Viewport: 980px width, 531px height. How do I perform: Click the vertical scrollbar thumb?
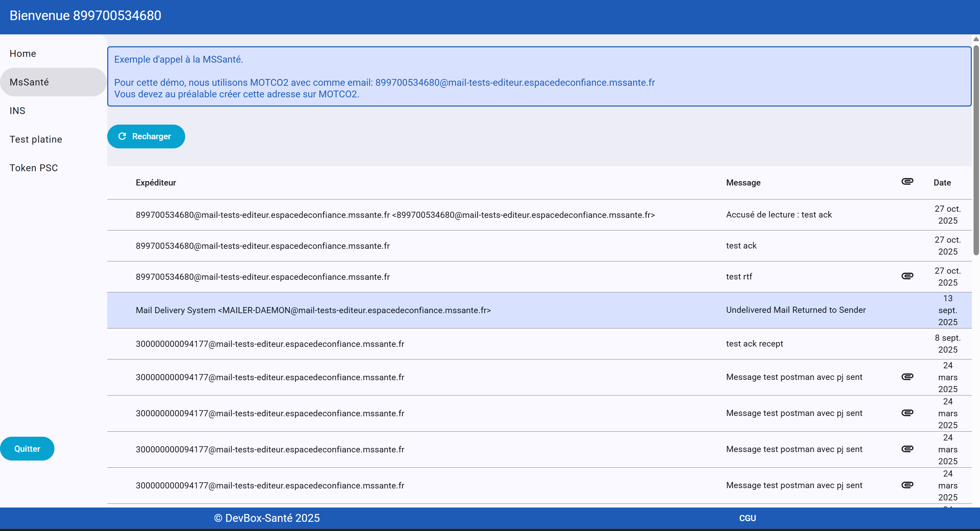pos(976,150)
